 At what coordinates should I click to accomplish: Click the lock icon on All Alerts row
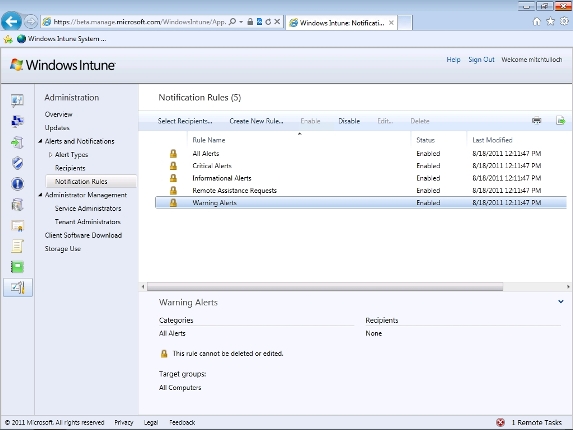(173, 153)
